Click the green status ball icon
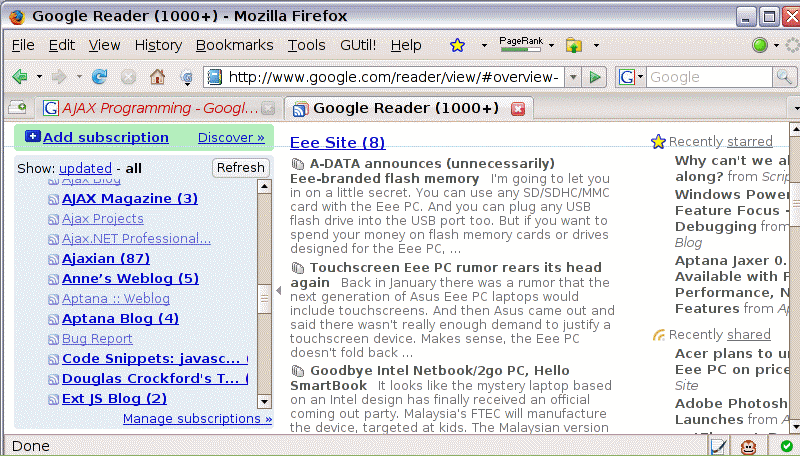The image size is (800, 456). (x=760, y=45)
